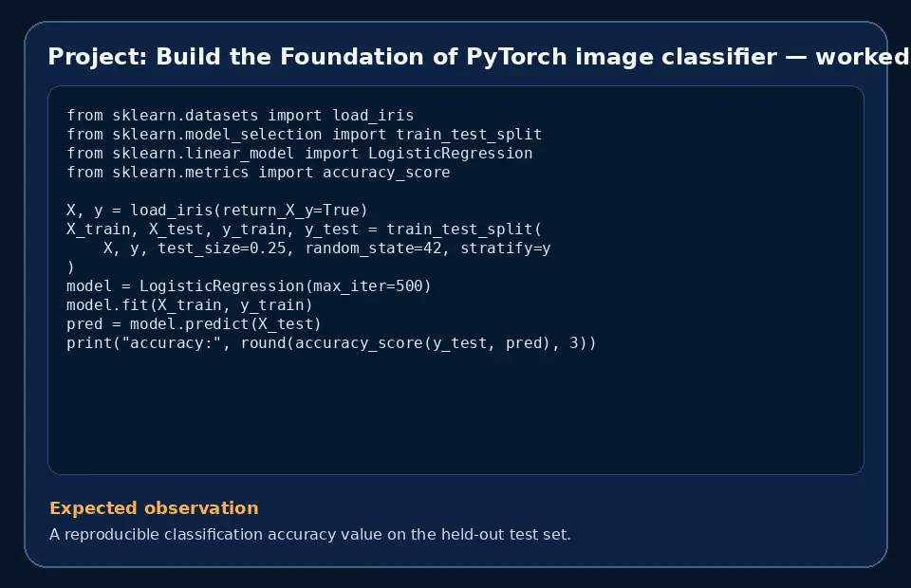Click the train_test_split import line
This screenshot has height=588, width=911.
click(304, 135)
